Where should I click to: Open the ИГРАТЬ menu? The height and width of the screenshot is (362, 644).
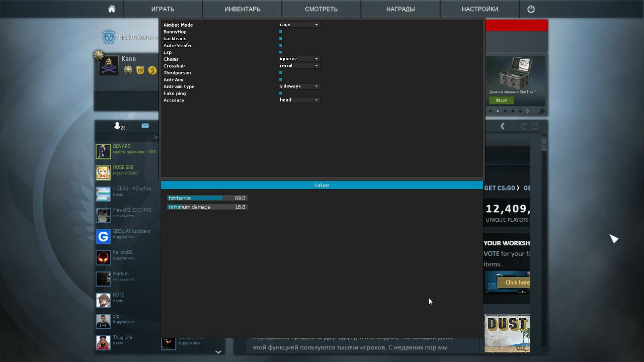pos(163,9)
